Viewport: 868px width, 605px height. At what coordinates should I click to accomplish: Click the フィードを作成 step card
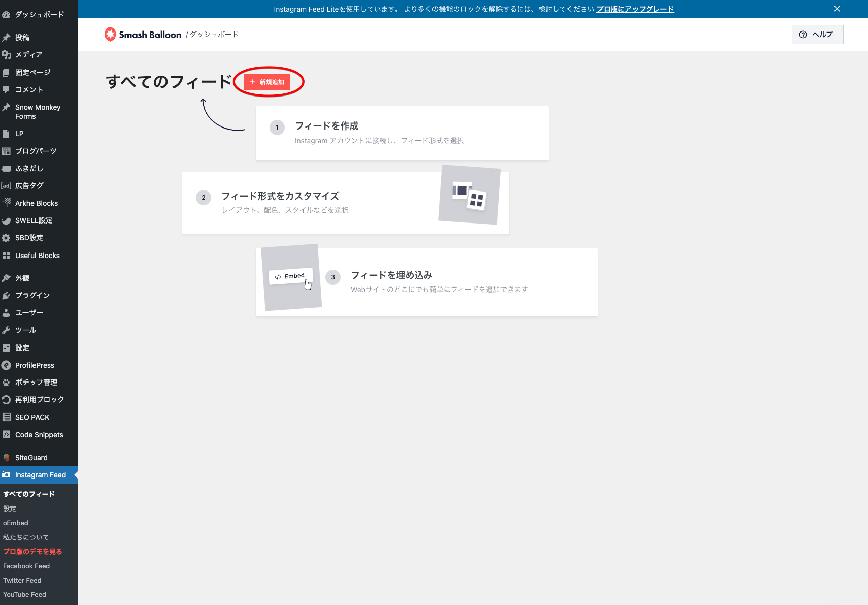[x=402, y=133]
